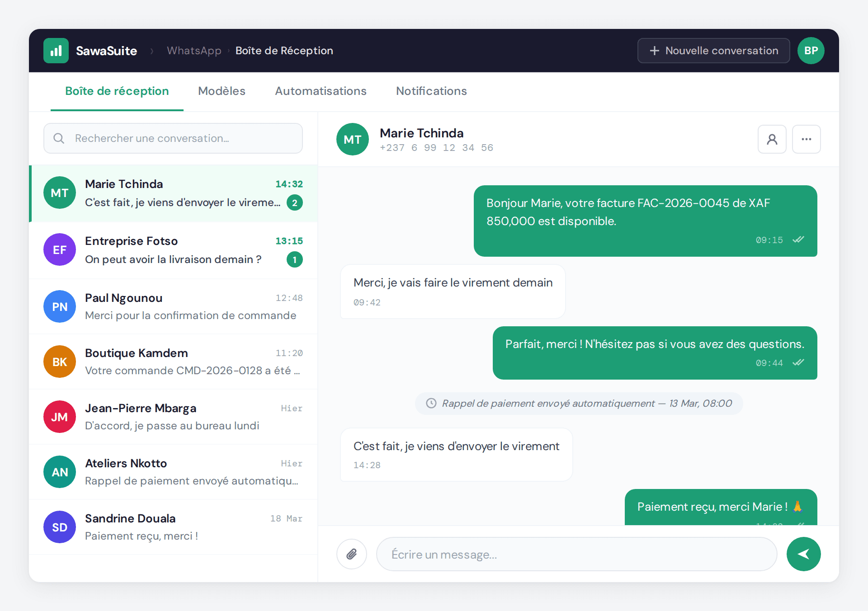Click WhatsApp in the breadcrumb
This screenshot has width=868, height=611.
(194, 51)
